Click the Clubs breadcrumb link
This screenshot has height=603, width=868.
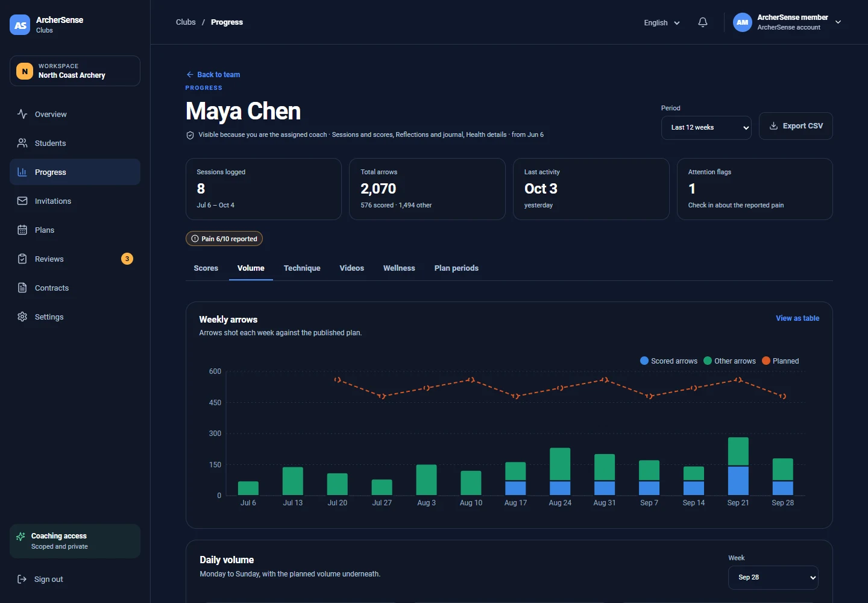point(186,22)
